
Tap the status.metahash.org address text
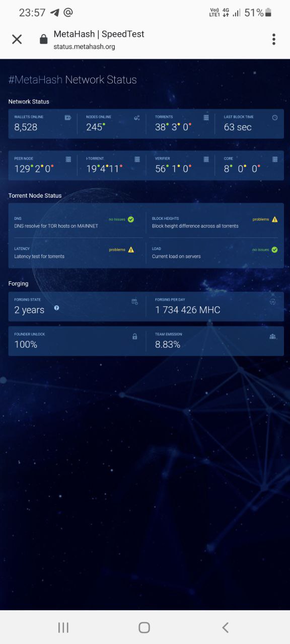pos(85,47)
